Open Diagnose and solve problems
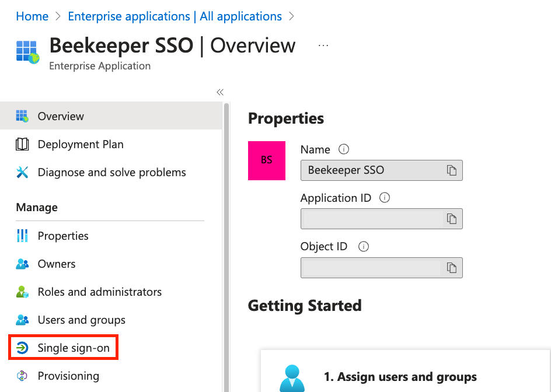 (111, 172)
